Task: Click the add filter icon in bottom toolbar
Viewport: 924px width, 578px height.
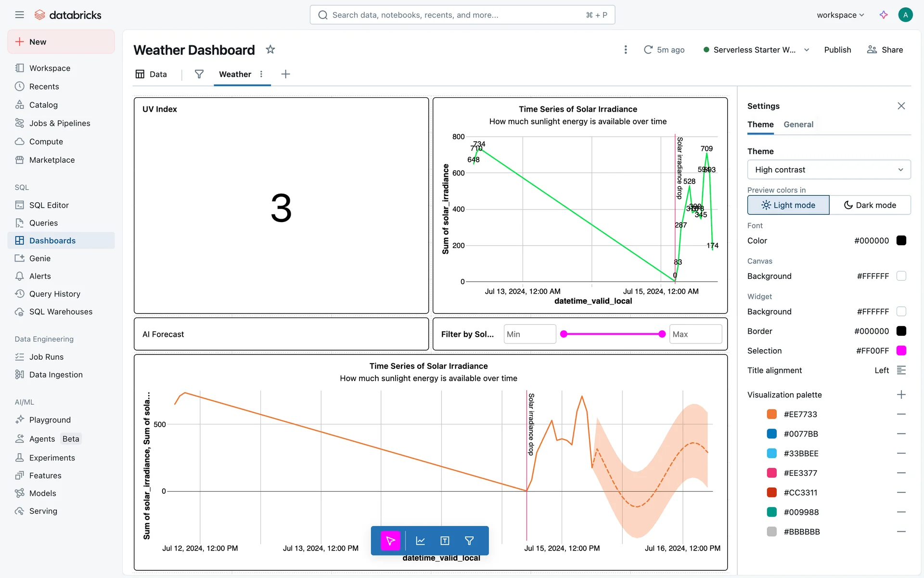Action: (469, 541)
